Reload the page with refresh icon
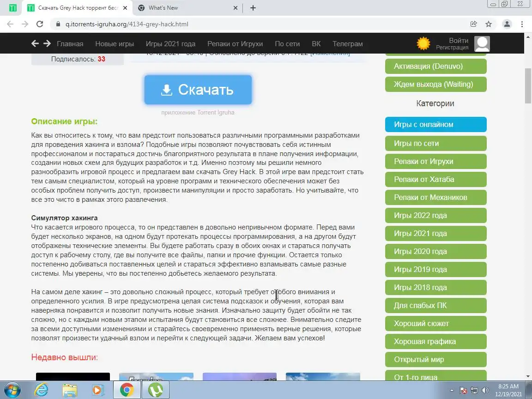This screenshot has width=532, height=399. click(40, 24)
